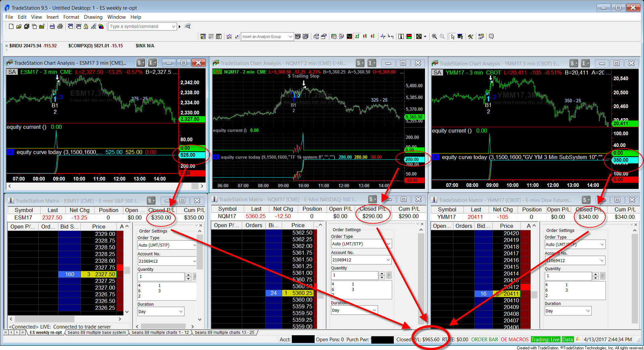Click the Zoom In magnifier icon
644x350 pixels.
coord(434,37)
